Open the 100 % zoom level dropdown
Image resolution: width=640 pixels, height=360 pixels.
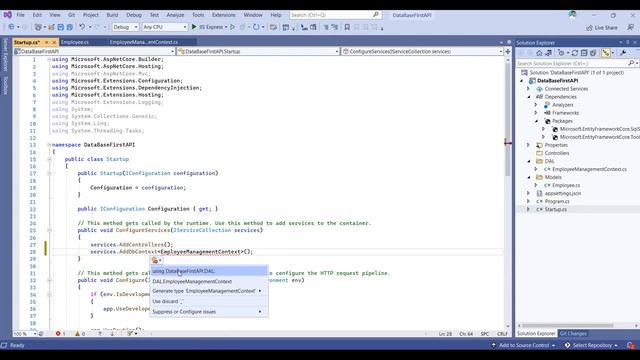(x=24, y=334)
